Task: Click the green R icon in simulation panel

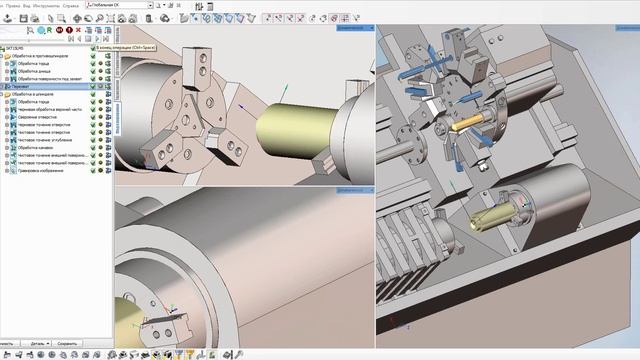Action: 49,30
